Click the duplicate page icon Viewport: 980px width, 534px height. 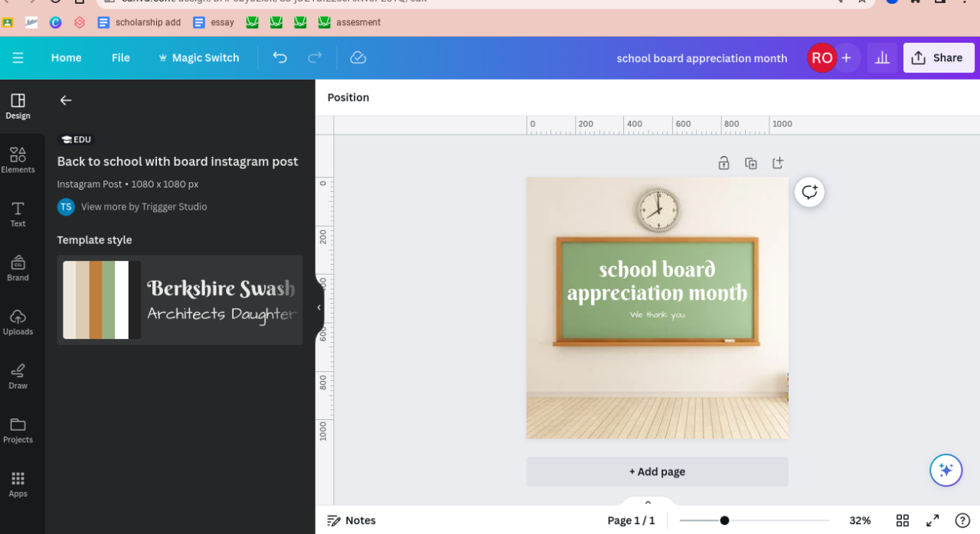[751, 163]
